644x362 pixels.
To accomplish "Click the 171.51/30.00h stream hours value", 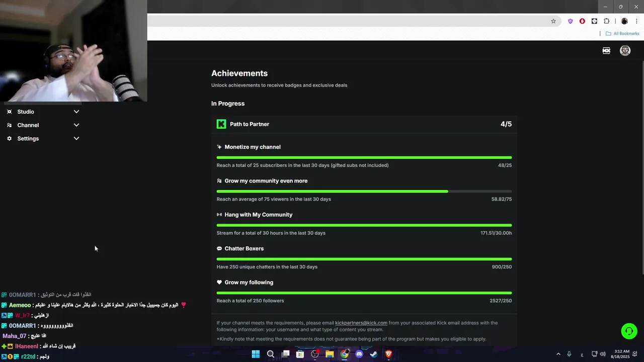I will 496,233.
